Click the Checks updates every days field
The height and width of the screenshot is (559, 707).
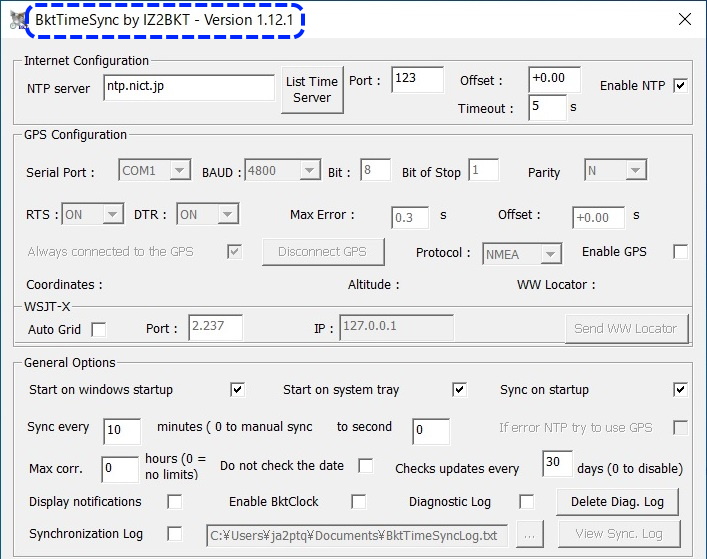pos(557,463)
